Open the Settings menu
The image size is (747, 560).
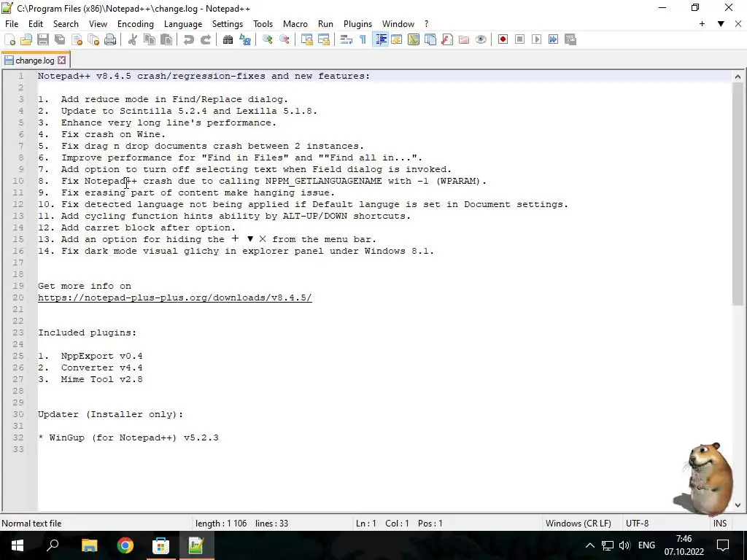(228, 24)
